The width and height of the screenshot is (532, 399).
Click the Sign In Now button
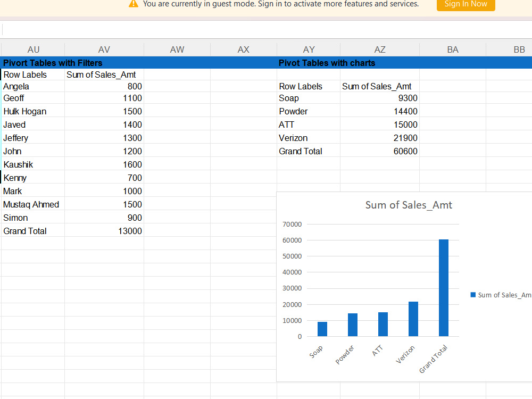[x=465, y=4]
